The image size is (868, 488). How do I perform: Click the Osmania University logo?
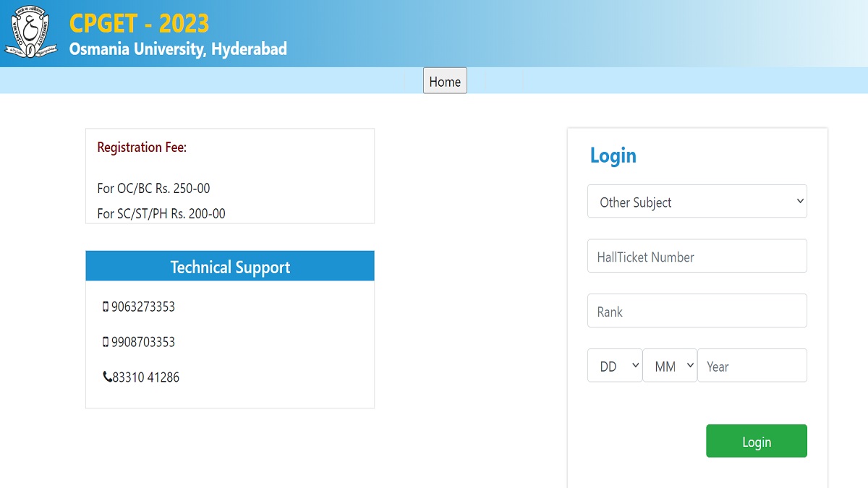(x=30, y=33)
